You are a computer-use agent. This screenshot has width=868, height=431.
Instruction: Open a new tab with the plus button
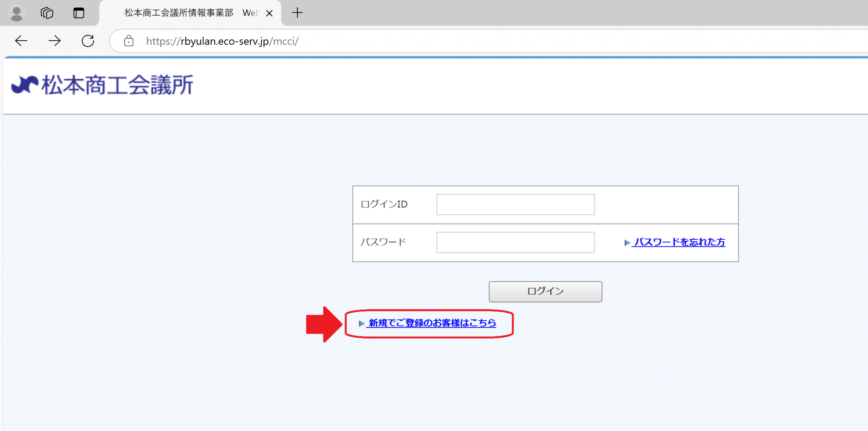(x=297, y=13)
